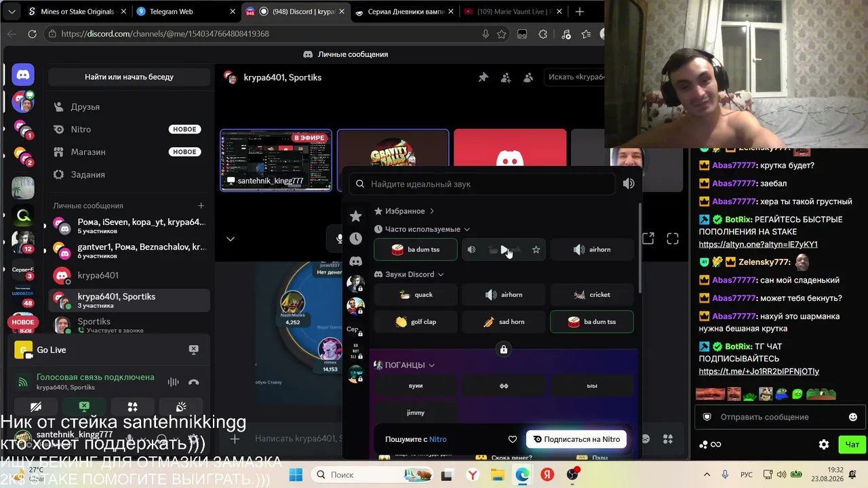This screenshot has width=868, height=488.
Task: Open the gantver1, Рома, Beznachalov group chat
Action: pyautogui.click(x=129, y=251)
